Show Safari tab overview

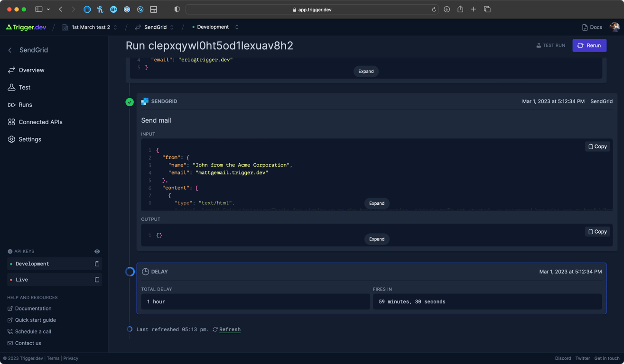click(487, 9)
